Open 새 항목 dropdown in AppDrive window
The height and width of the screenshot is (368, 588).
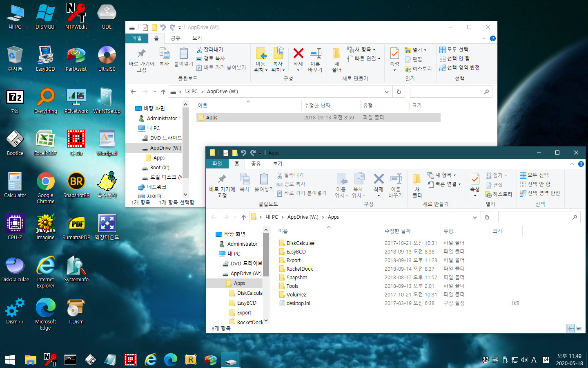point(361,49)
